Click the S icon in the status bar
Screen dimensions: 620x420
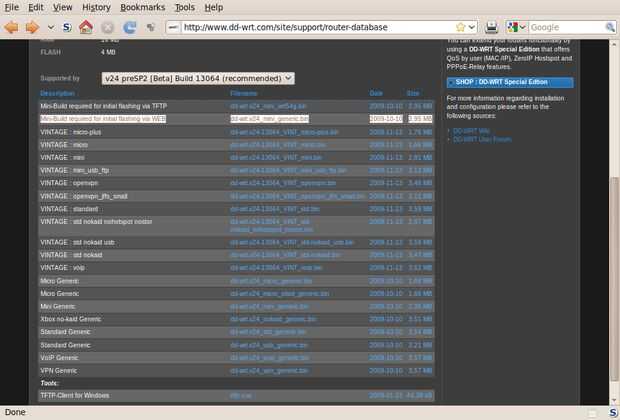[x=612, y=412]
